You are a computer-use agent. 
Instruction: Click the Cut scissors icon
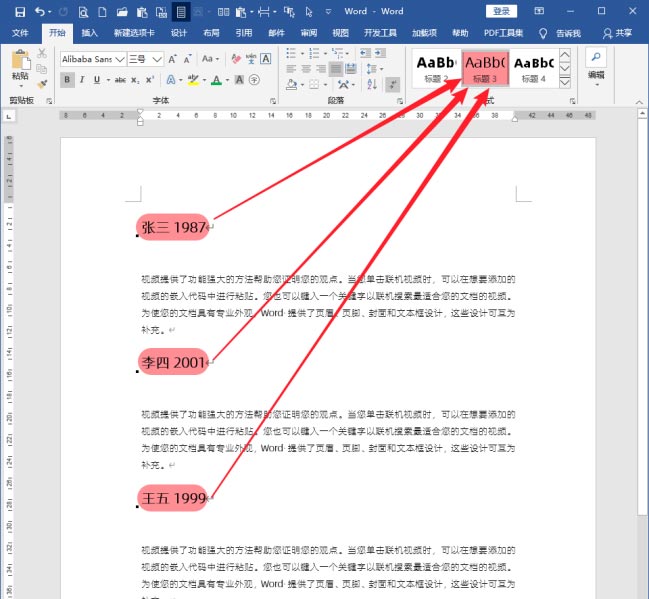pyautogui.click(x=42, y=53)
